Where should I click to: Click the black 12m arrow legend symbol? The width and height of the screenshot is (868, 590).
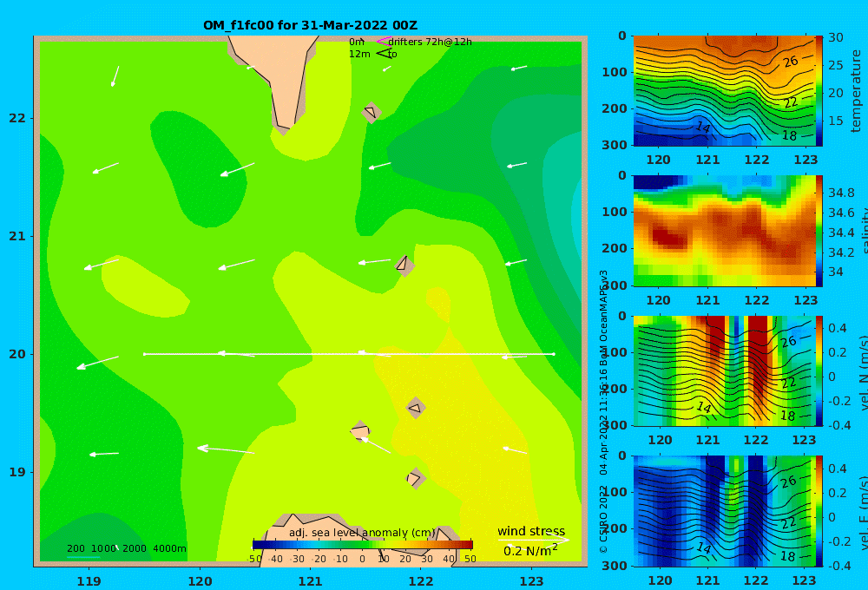(x=384, y=53)
